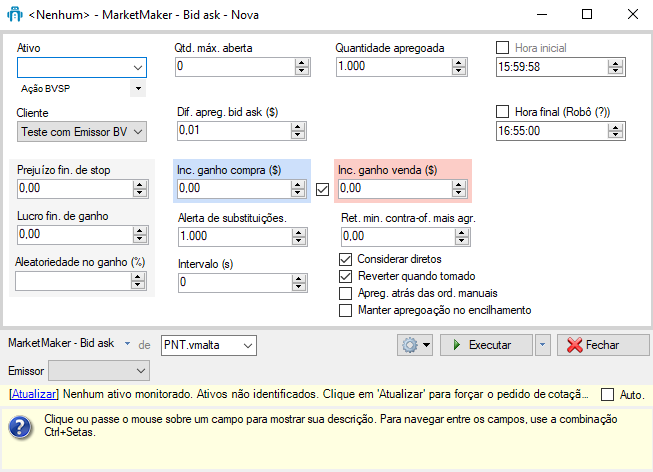This screenshot has width=653, height=472.
Task: Open the arrow dropdown beside Executar
Action: tap(543, 345)
